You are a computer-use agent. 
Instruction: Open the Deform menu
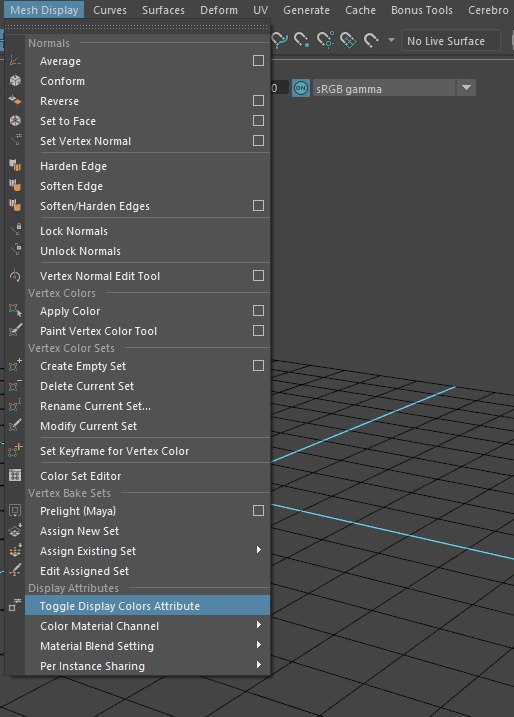219,10
